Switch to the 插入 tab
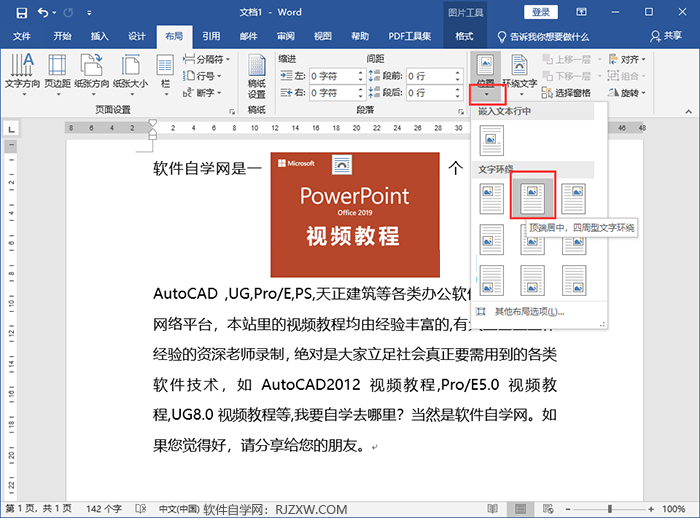700x518 pixels. (100, 36)
